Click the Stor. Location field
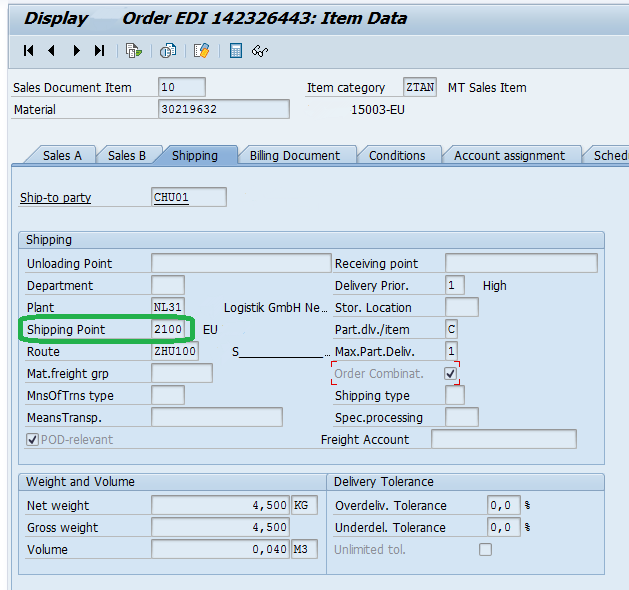Viewport: 629px width, 590px height. coord(462,307)
